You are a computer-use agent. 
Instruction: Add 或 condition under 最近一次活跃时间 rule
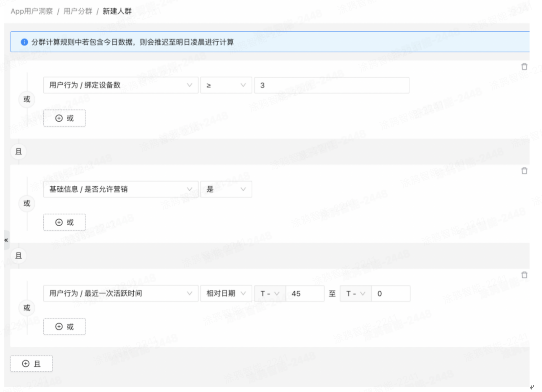pos(64,327)
